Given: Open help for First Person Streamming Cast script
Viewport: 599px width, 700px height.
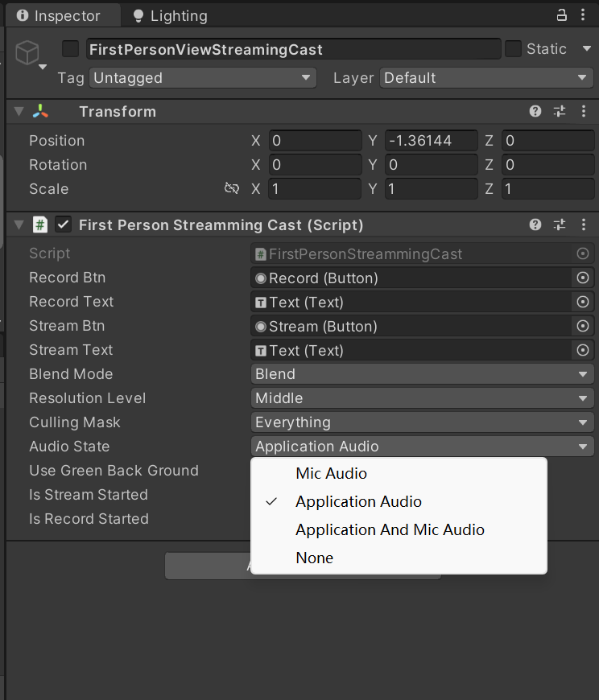Looking at the screenshot, I should click(535, 224).
